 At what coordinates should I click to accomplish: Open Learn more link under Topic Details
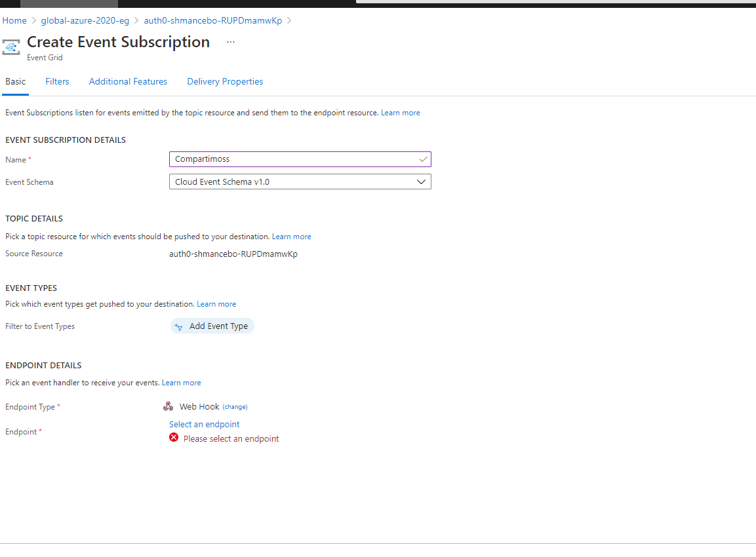point(292,237)
